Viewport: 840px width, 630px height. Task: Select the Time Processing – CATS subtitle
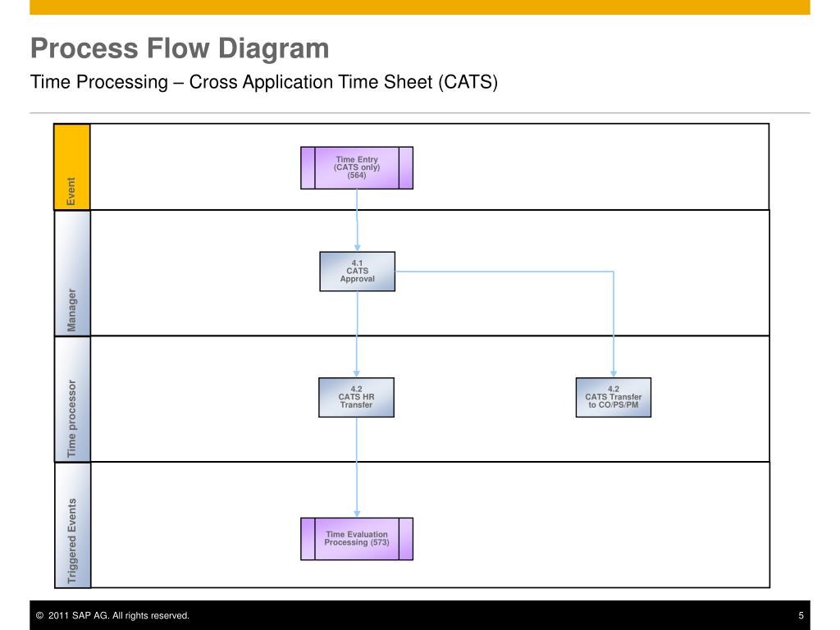pos(263,82)
